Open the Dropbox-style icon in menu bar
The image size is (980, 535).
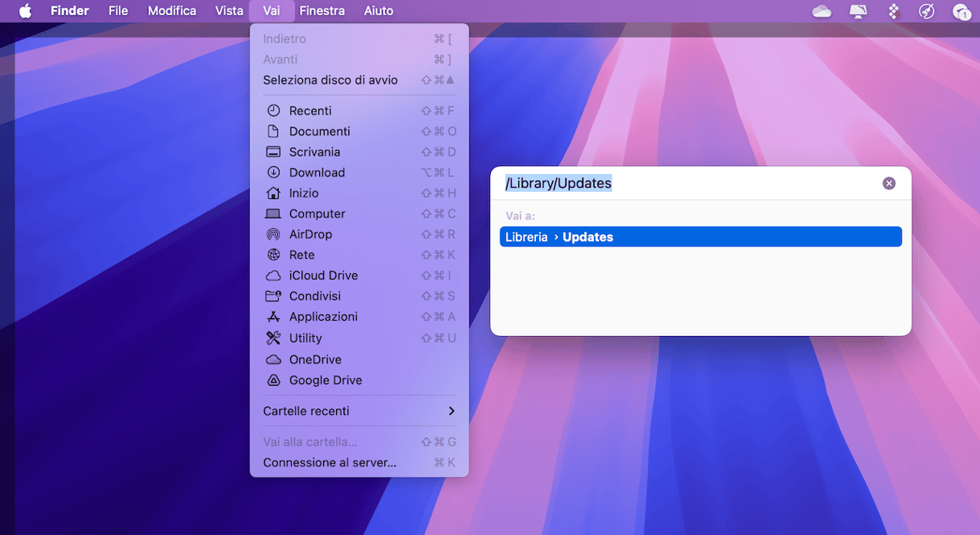pyautogui.click(x=893, y=10)
